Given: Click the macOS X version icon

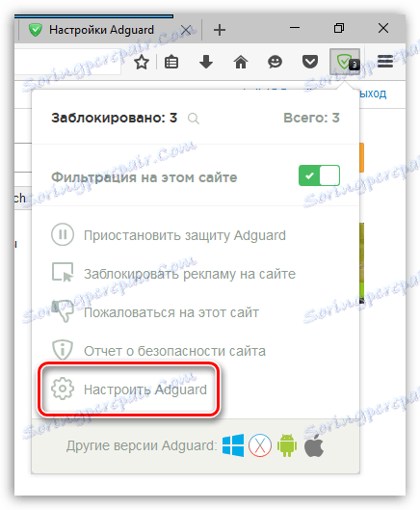Looking at the screenshot, I should [x=260, y=445].
